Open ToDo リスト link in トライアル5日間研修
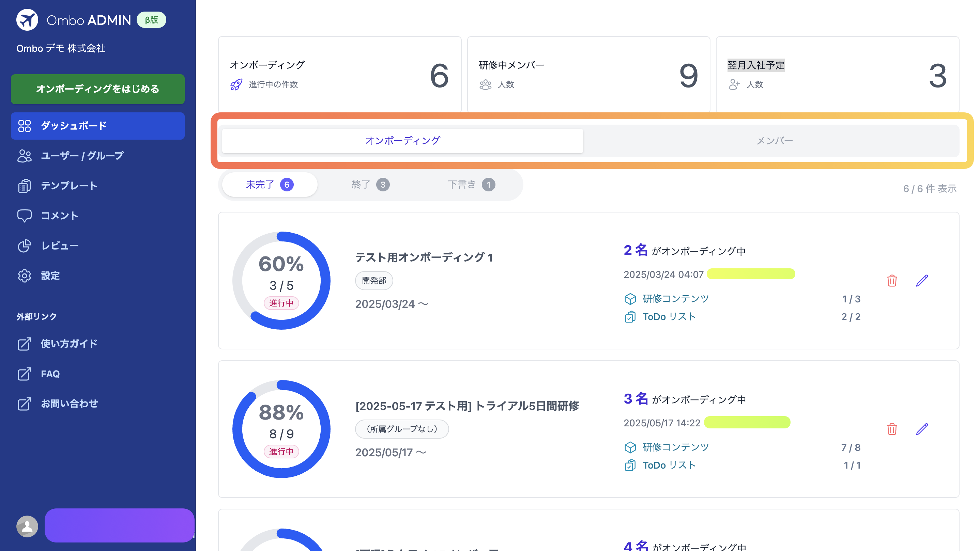Viewport: 980px width, 551px height. [x=669, y=465]
